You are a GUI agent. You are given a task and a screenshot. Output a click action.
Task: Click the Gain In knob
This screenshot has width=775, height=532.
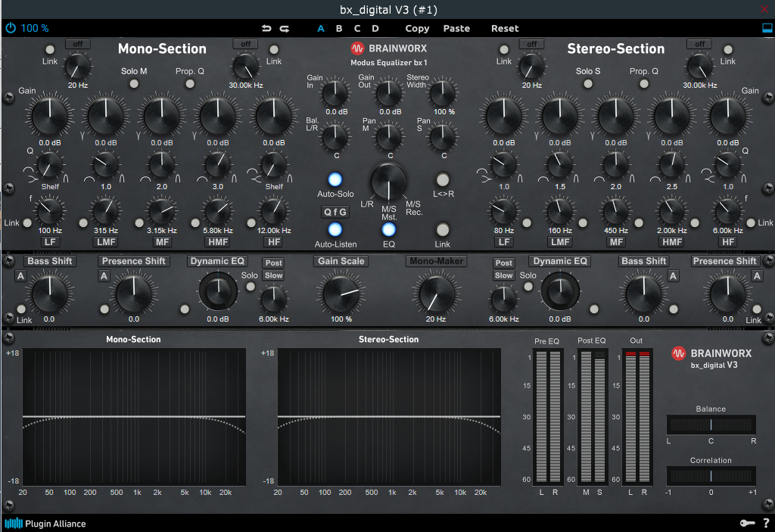(335, 92)
